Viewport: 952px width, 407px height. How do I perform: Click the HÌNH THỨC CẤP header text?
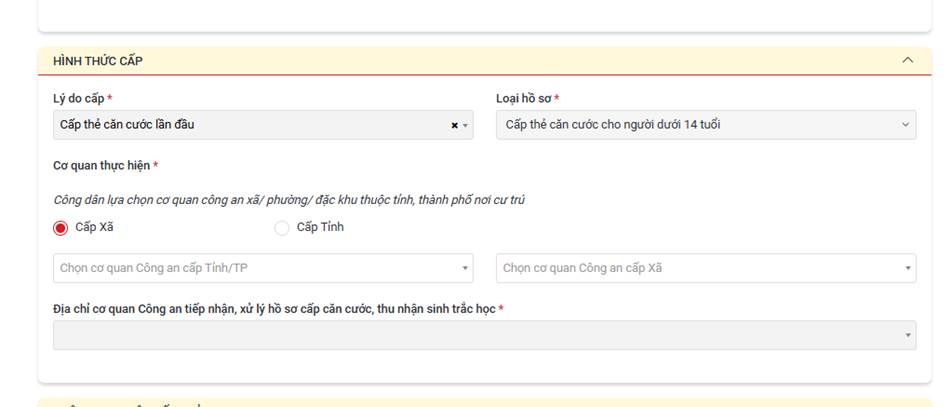pyautogui.click(x=98, y=61)
